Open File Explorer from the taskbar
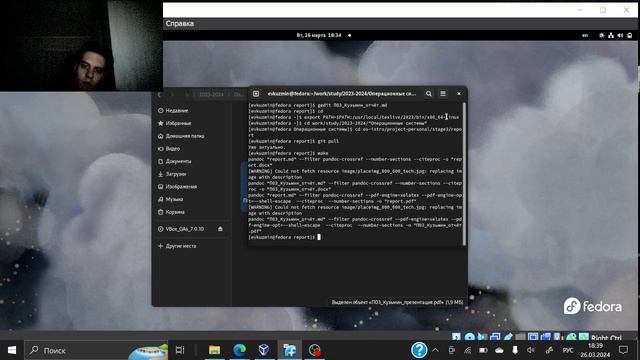640x360 pixels. pos(214,350)
